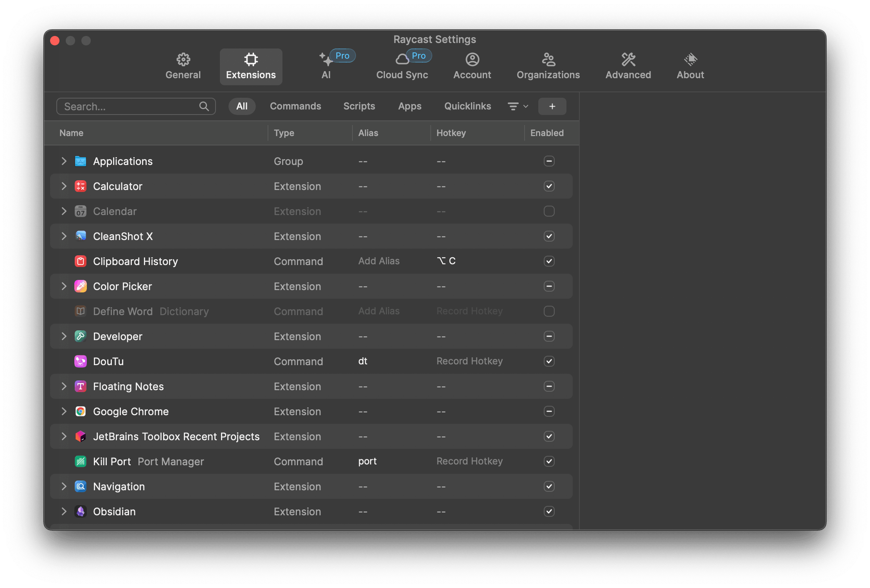Click the Google Chrome icon

81,411
